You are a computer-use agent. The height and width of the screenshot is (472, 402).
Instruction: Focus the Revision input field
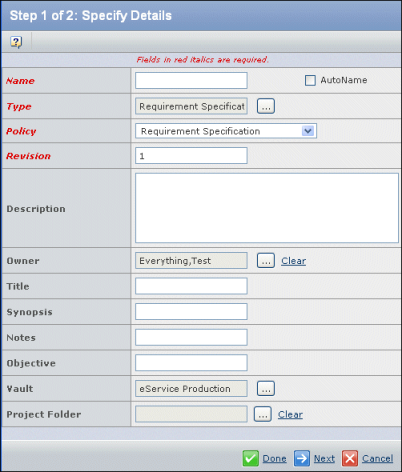tap(191, 156)
